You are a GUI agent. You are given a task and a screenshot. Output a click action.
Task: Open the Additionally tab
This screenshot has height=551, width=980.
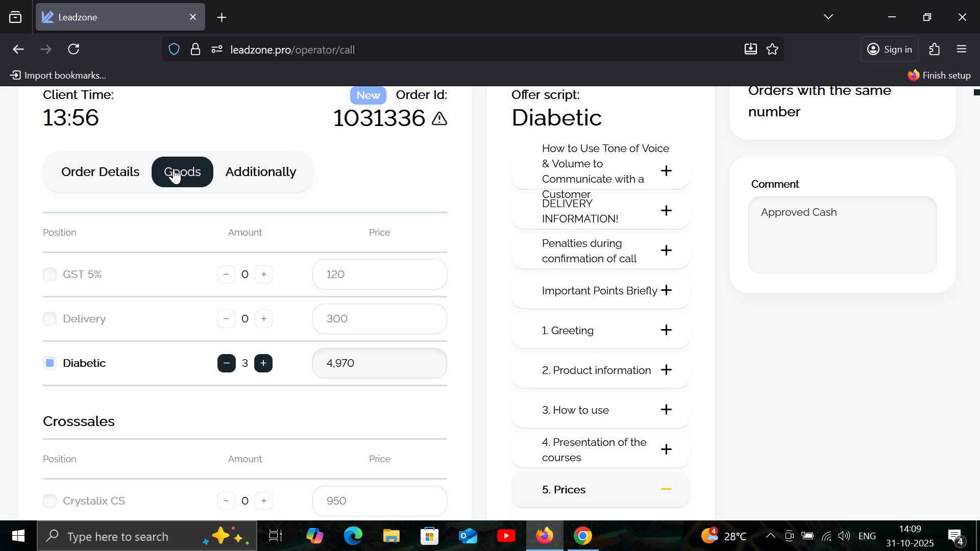point(260,172)
